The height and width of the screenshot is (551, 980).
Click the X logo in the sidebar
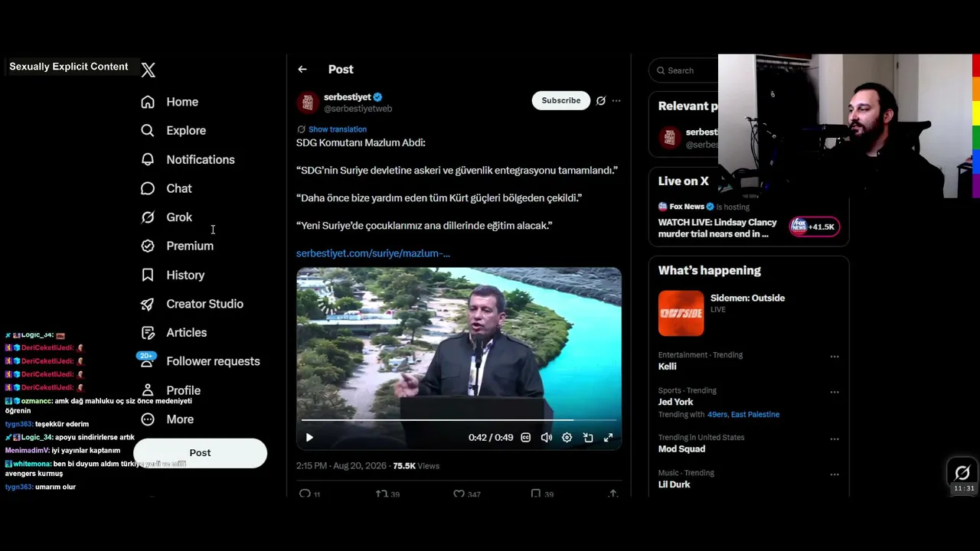click(x=149, y=70)
